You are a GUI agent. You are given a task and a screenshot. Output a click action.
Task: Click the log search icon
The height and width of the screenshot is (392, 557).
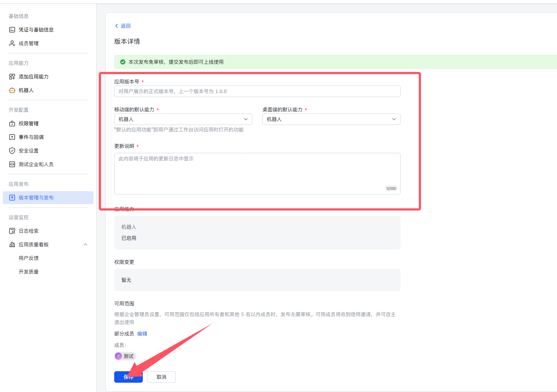(12, 231)
